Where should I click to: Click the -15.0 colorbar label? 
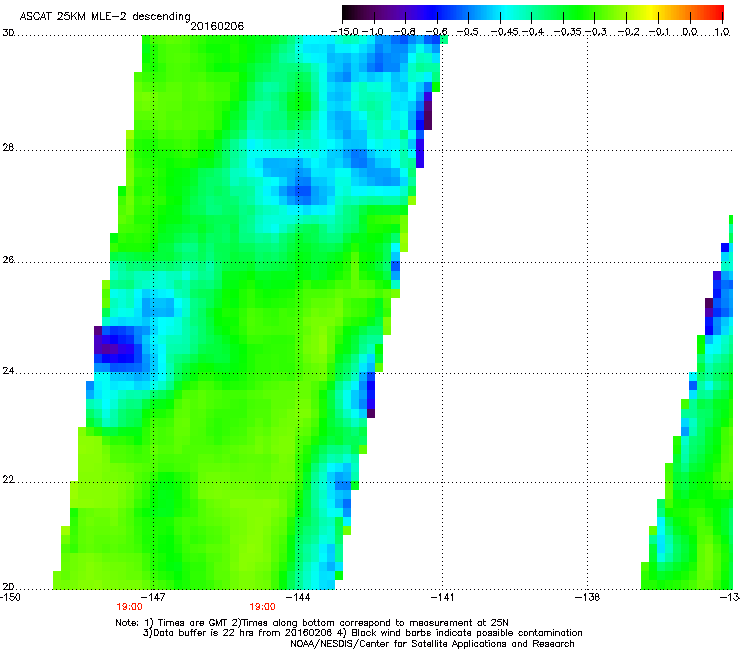pos(345,32)
